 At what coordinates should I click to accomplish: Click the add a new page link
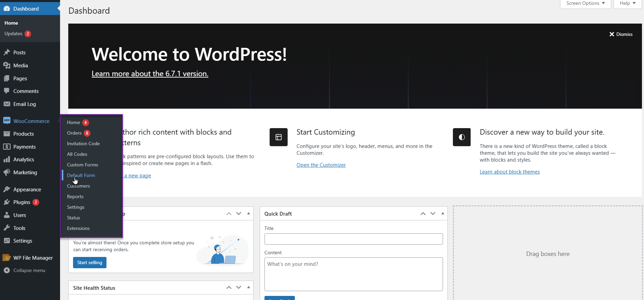137,176
